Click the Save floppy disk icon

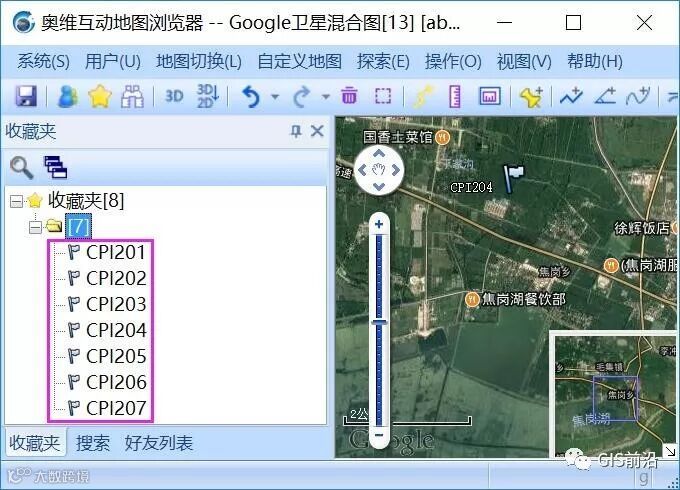26,96
